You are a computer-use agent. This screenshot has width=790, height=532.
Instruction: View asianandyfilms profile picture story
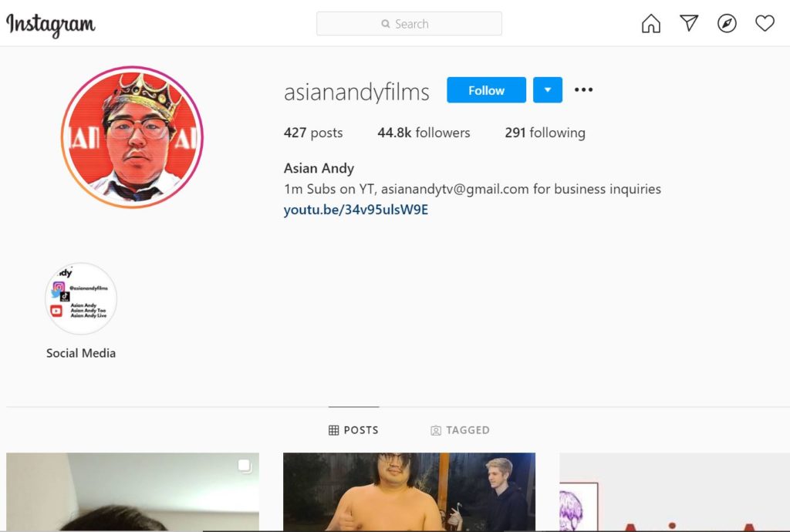pyautogui.click(x=132, y=137)
